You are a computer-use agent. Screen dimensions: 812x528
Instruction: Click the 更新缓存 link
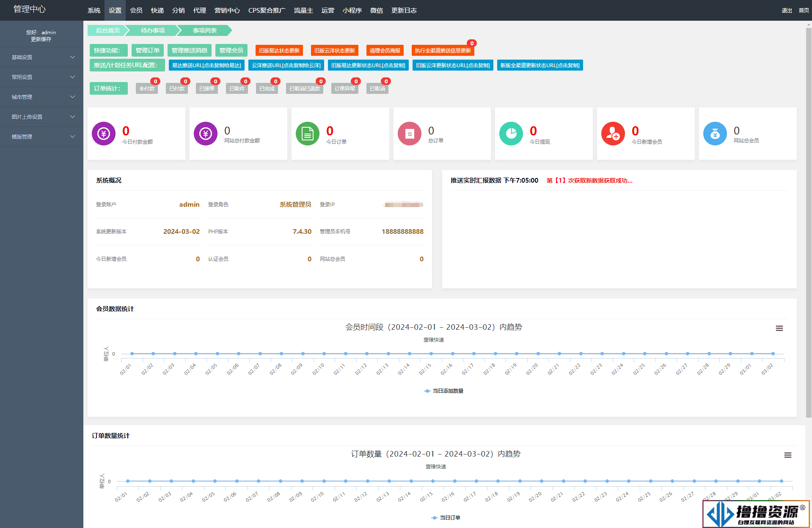(41, 39)
